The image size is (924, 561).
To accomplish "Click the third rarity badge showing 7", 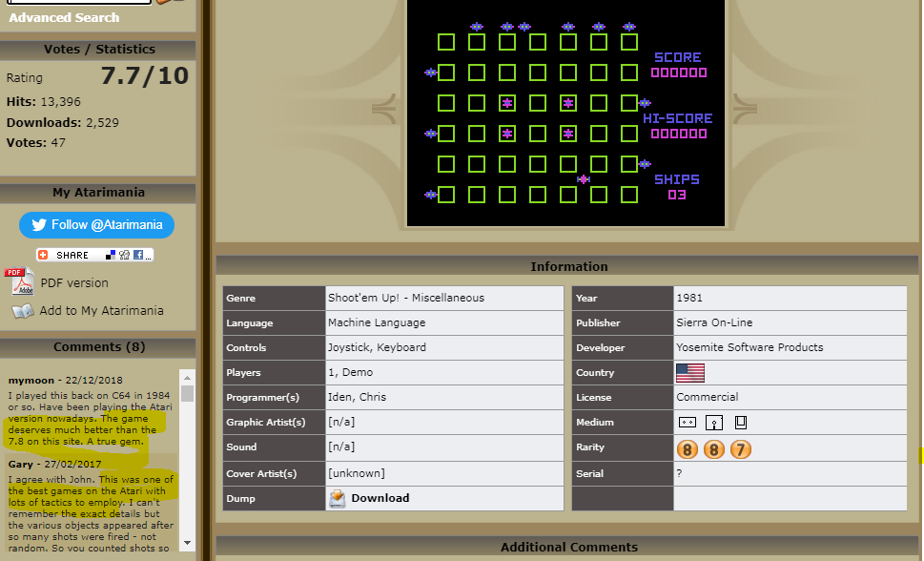I will point(740,447).
